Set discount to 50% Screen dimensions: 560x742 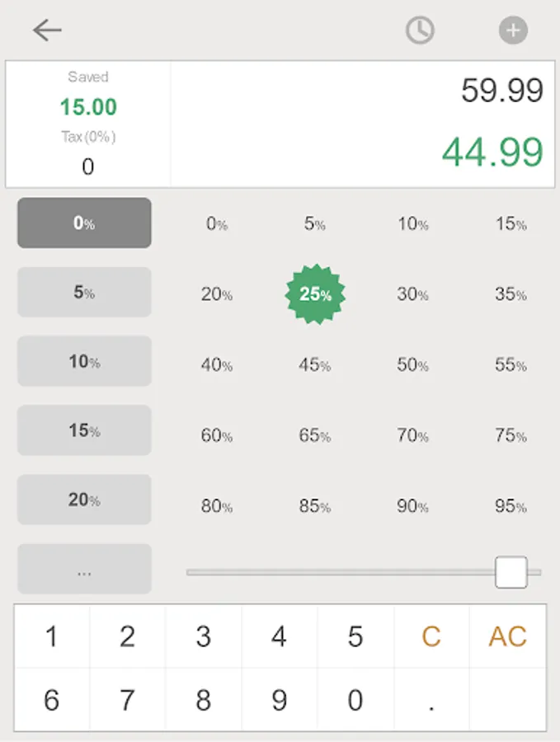point(412,365)
